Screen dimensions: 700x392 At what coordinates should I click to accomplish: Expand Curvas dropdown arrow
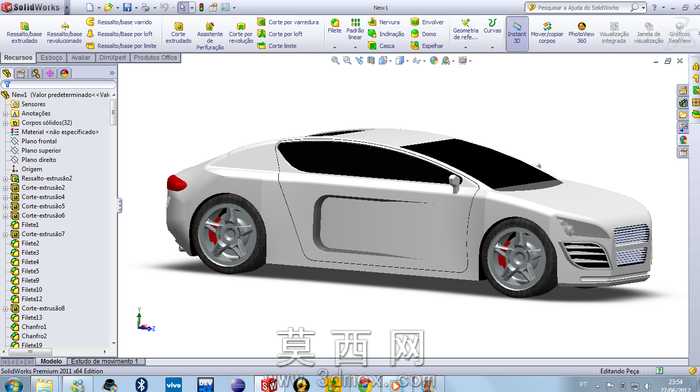click(492, 47)
